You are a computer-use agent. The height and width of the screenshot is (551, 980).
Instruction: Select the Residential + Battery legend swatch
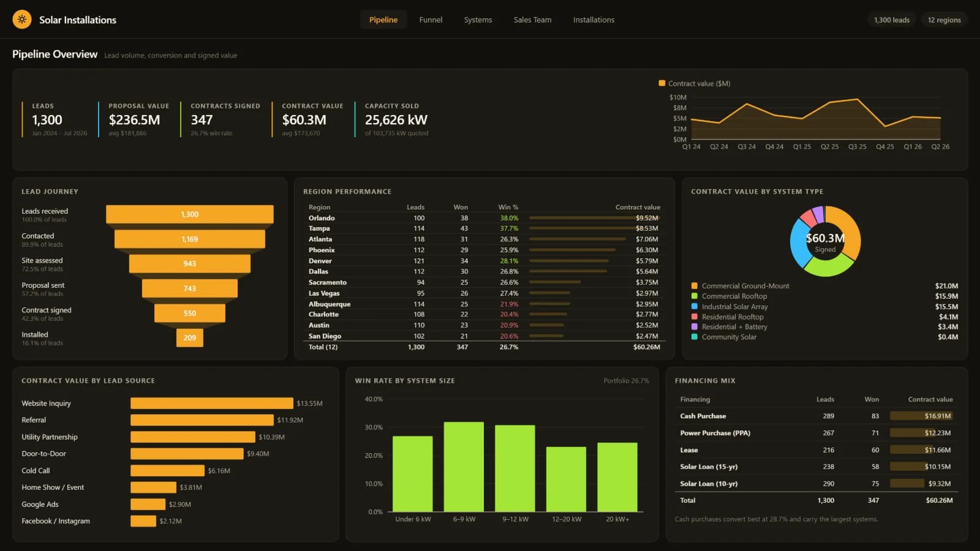point(695,327)
